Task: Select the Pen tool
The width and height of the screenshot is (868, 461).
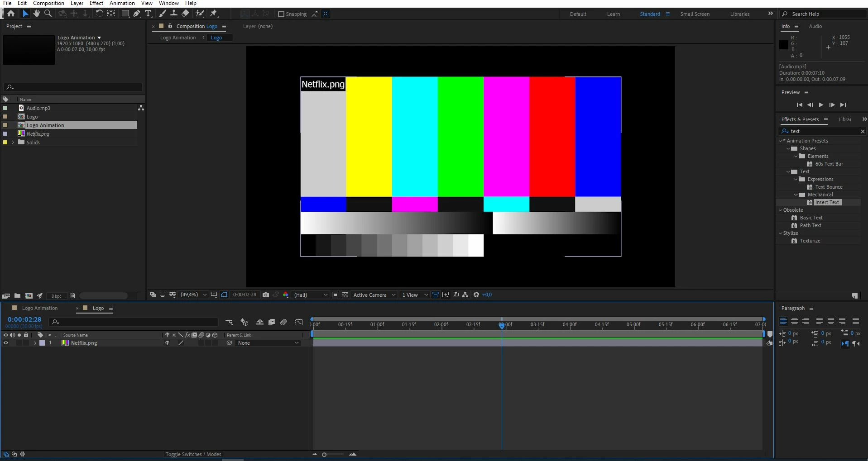Action: click(x=137, y=14)
